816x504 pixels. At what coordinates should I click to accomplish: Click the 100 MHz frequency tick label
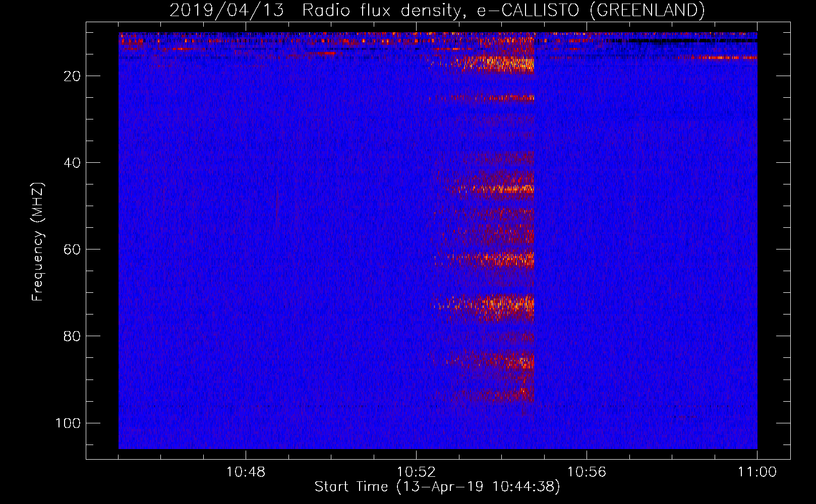point(68,423)
